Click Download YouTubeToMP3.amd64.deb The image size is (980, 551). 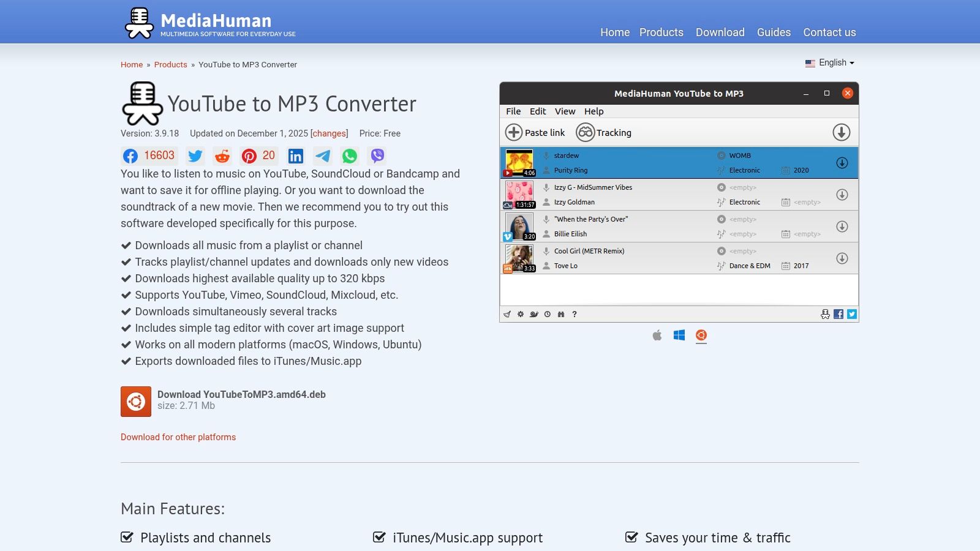coord(241,394)
